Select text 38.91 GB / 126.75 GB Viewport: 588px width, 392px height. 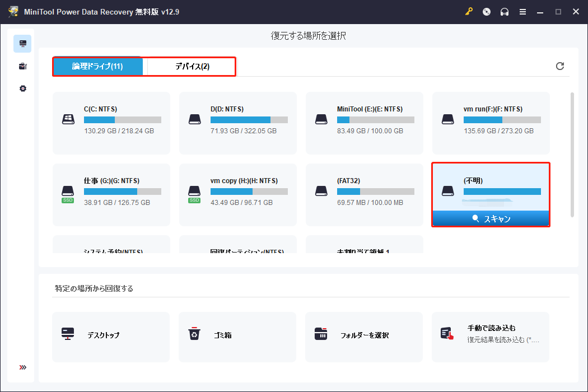click(x=117, y=203)
